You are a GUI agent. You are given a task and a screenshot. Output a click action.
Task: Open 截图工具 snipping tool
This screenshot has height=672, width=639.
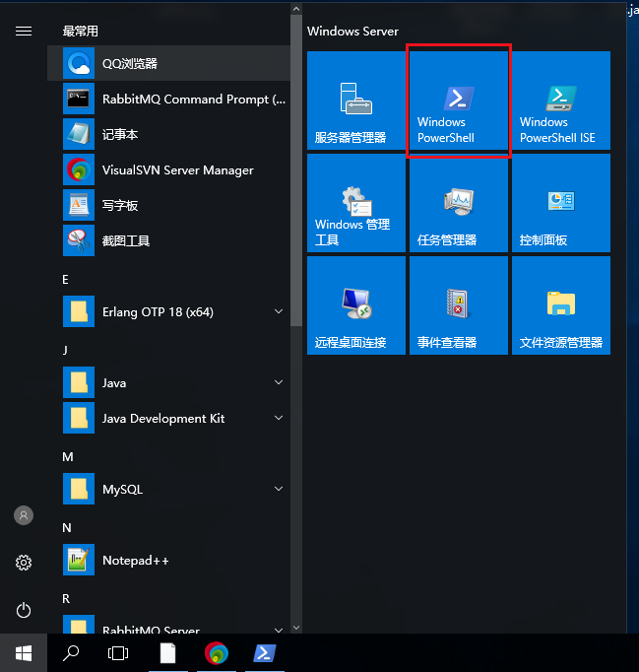168,240
